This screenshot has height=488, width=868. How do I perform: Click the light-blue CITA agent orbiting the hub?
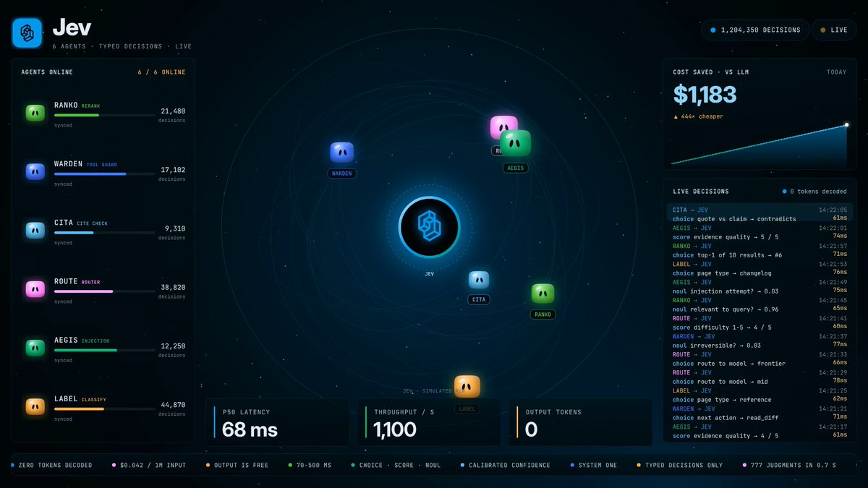(479, 281)
